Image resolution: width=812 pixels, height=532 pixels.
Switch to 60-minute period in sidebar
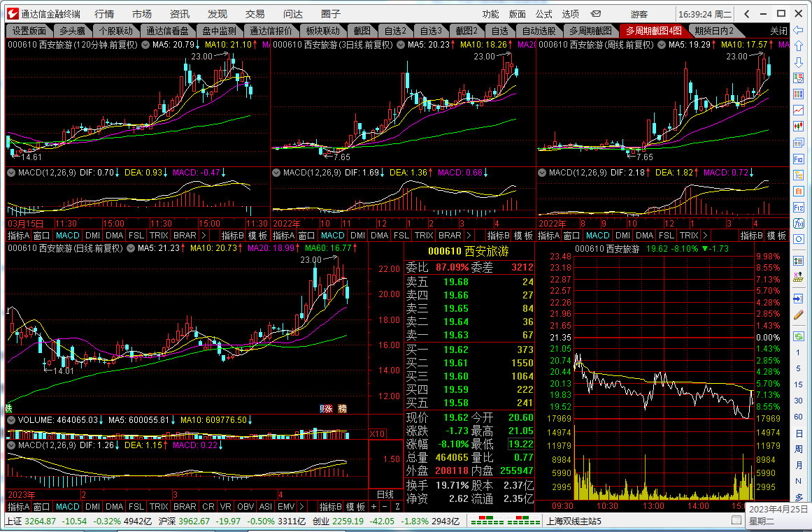(799, 417)
